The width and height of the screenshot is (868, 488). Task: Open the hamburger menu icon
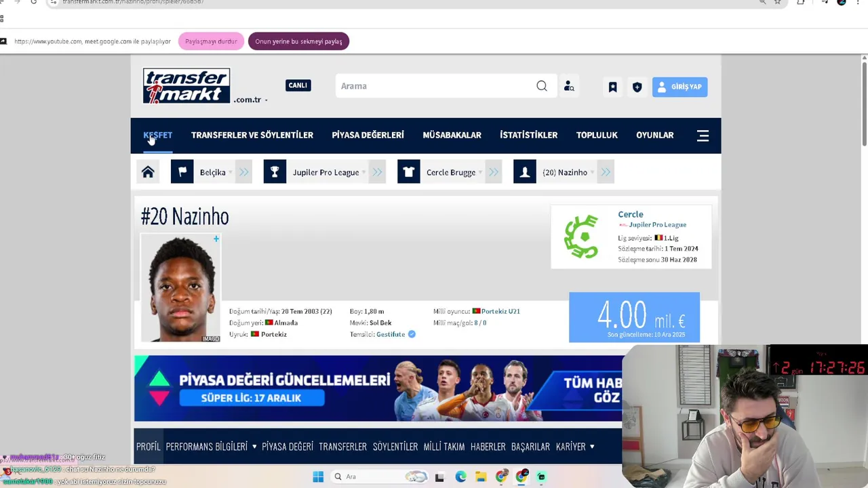pyautogui.click(x=703, y=136)
